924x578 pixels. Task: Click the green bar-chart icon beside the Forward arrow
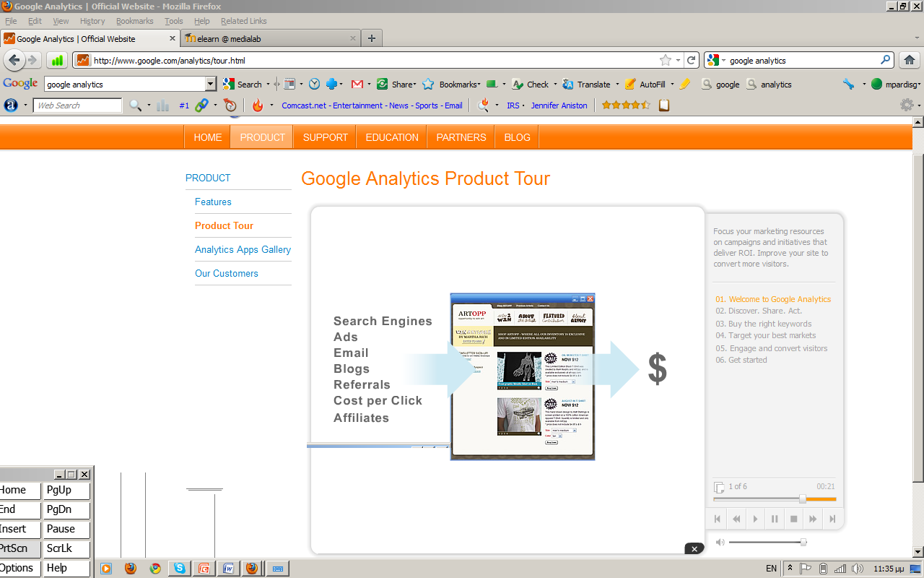tap(58, 61)
